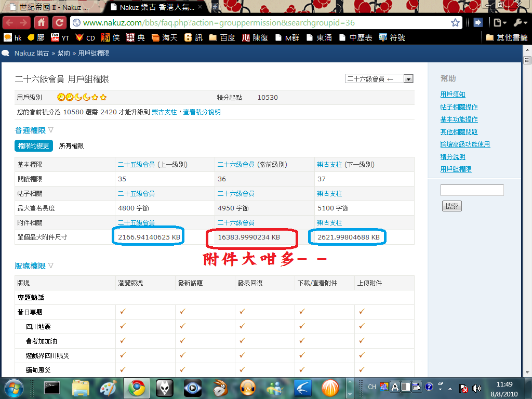This screenshot has height=399, width=532.
Task: Click the page scrollbar down arrow
Action: point(527,373)
